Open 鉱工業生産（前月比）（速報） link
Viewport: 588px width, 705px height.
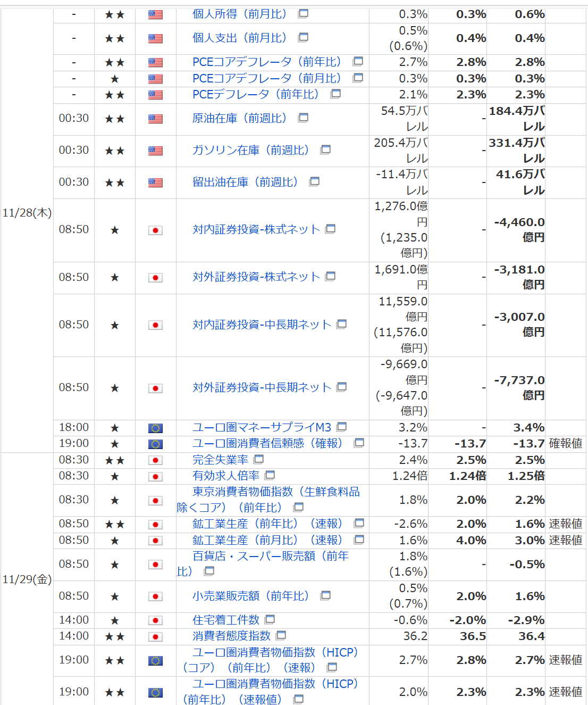pos(267,540)
